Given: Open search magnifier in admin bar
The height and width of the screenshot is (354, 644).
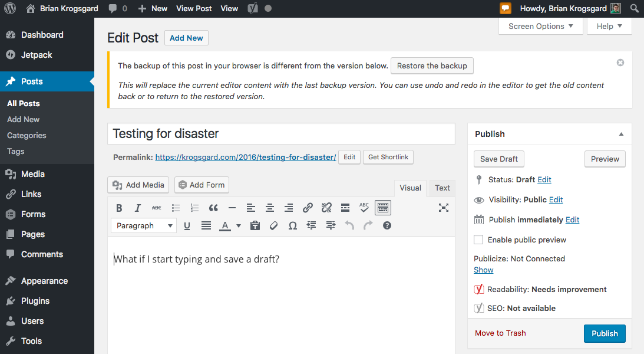Looking at the screenshot, I should pos(635,8).
